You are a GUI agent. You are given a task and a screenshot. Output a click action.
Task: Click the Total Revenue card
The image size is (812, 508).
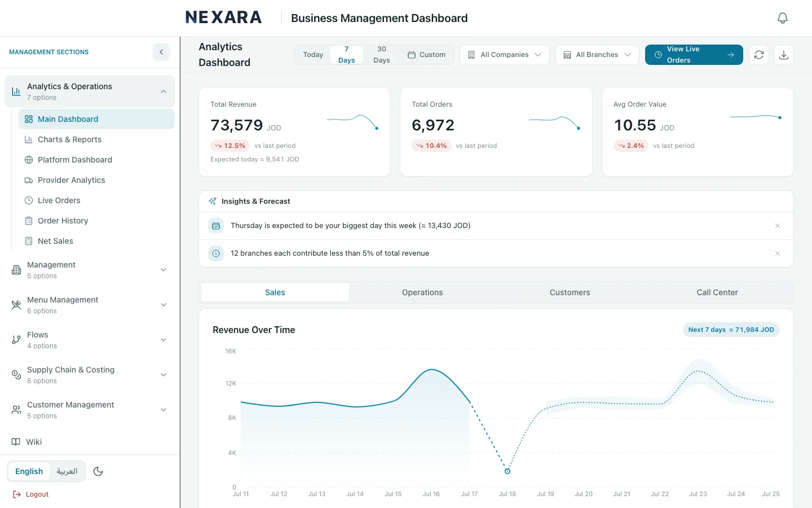pyautogui.click(x=295, y=132)
